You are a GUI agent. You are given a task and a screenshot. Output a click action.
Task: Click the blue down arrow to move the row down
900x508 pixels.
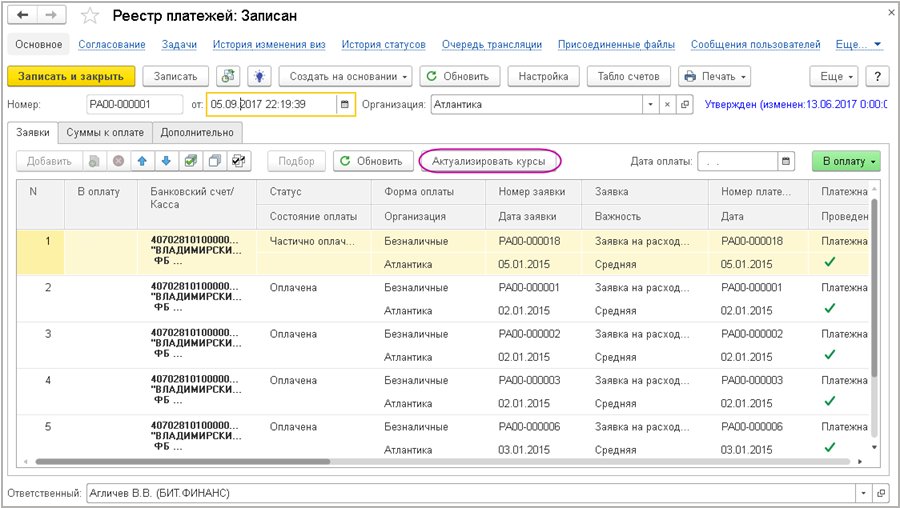tap(164, 161)
